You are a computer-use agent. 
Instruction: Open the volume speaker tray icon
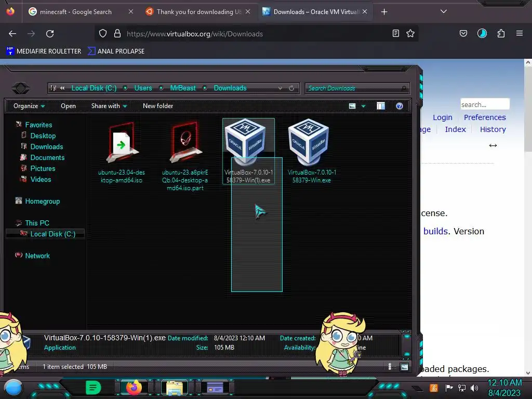474,388
